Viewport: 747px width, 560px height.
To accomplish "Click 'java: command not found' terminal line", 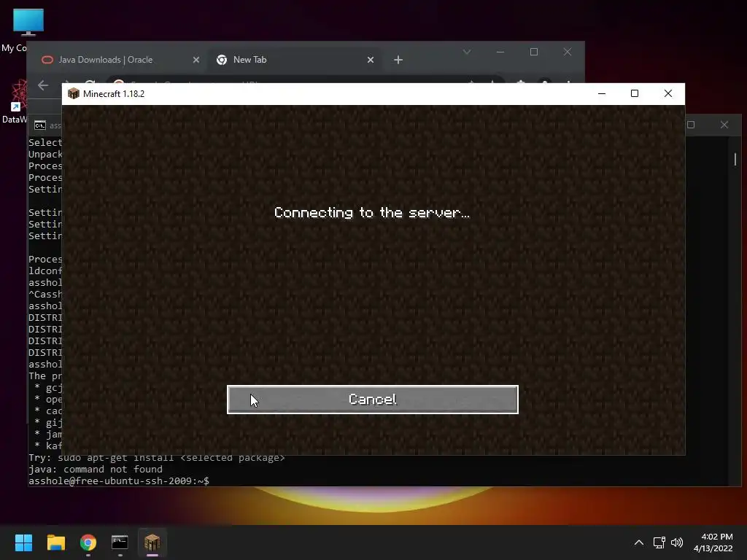I will (x=96, y=470).
